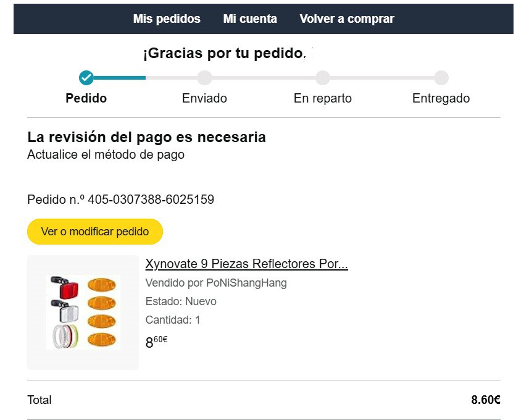Click the En reparto status label
Screen dimensions: 516x420
point(323,98)
